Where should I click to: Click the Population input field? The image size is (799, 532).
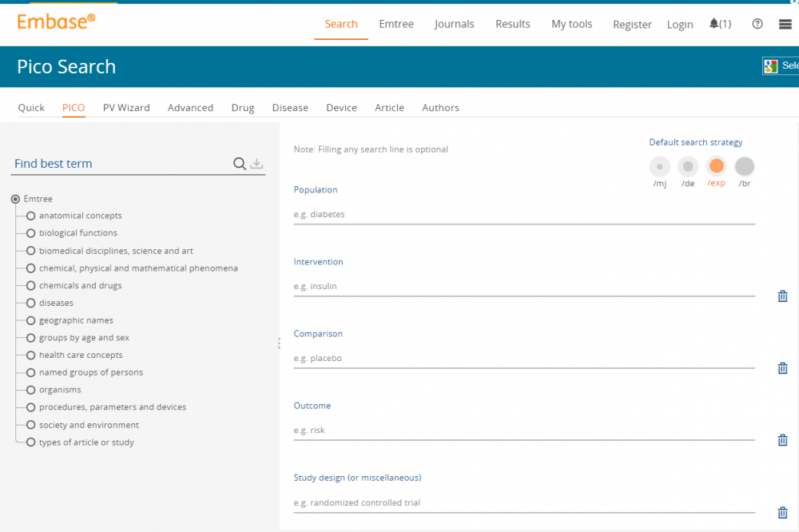click(x=524, y=215)
